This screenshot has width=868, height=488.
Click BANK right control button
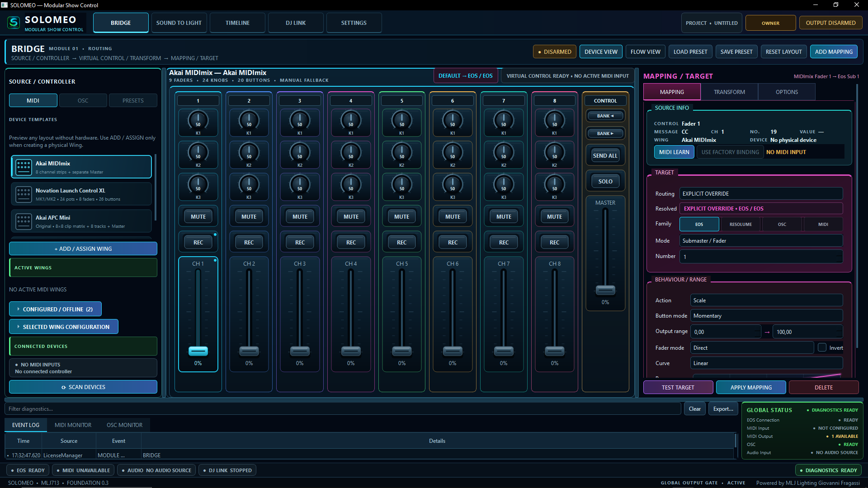point(605,134)
